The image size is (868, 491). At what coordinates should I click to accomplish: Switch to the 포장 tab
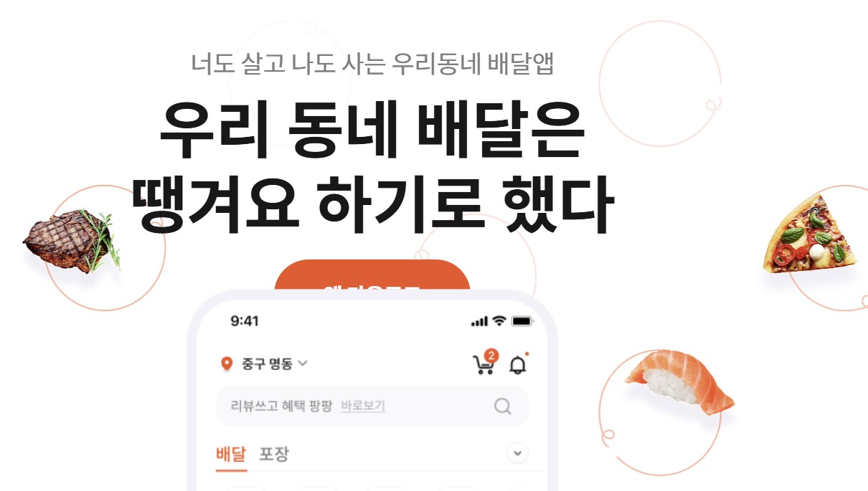(274, 454)
